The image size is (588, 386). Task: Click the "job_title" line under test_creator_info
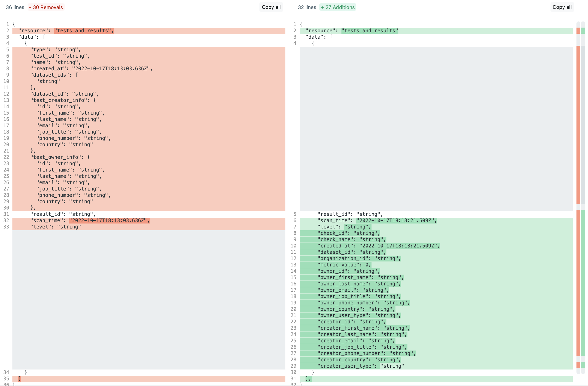tap(69, 132)
